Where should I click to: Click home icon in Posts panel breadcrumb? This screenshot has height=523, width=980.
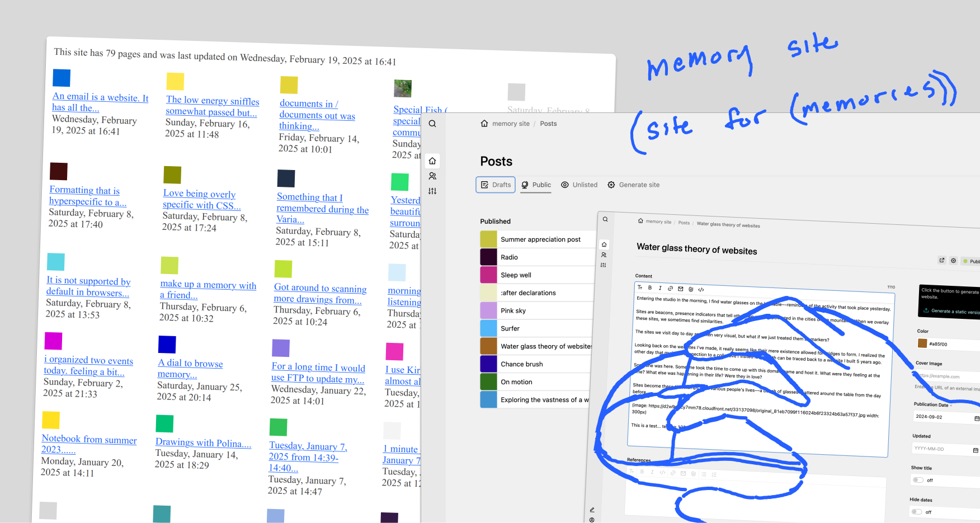(x=484, y=124)
